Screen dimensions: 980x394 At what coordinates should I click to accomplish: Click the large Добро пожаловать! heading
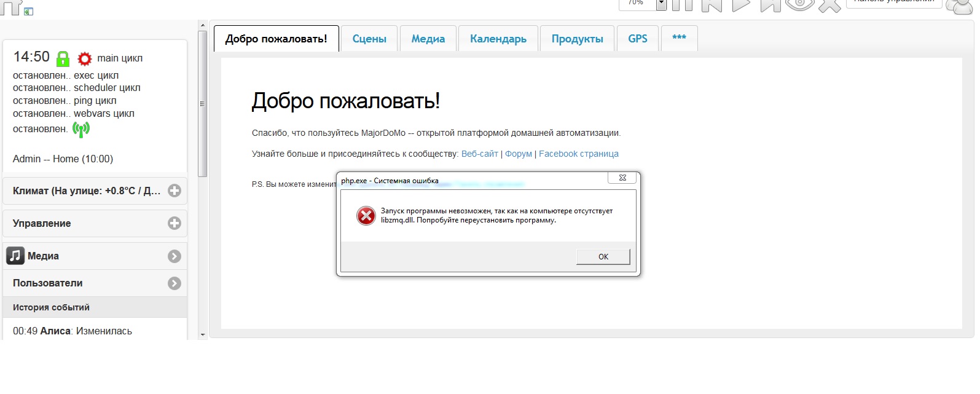tap(346, 101)
